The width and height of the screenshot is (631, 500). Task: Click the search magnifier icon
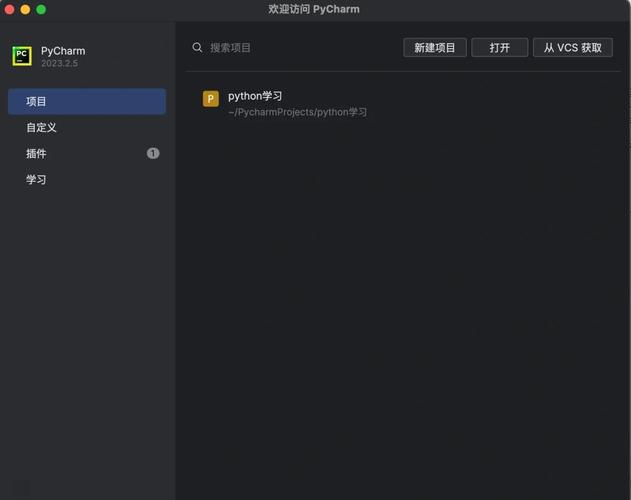pos(197,48)
